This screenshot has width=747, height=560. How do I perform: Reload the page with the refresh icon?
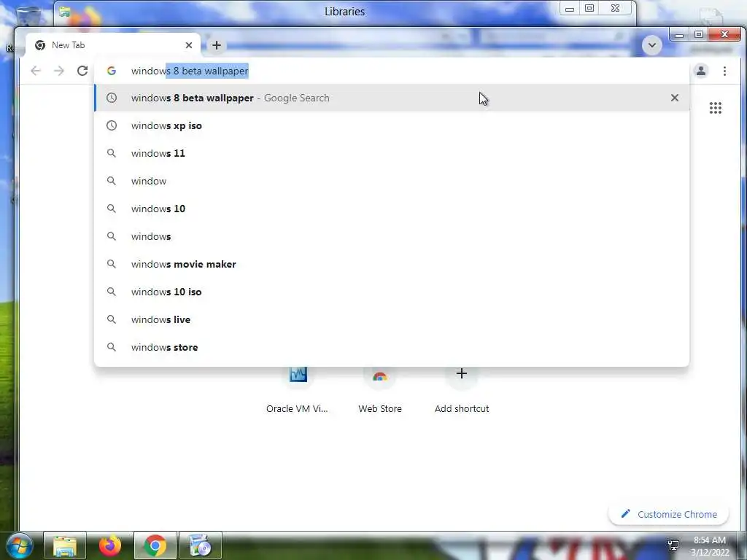(82, 71)
